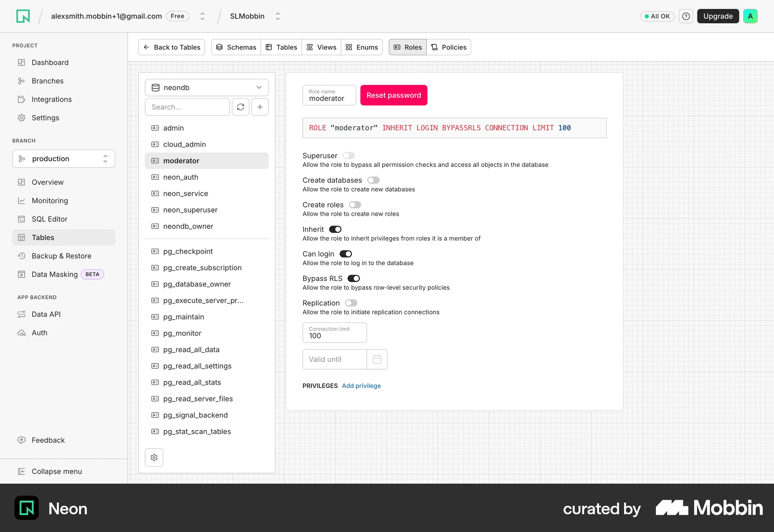774x532 pixels.
Task: Disable the Bypass RLS toggle
Action: pos(354,278)
